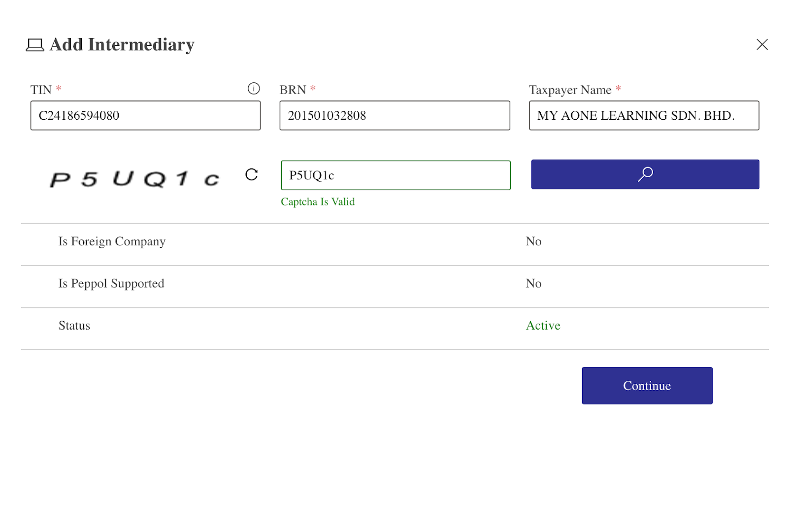Focus the TIN input field
This screenshot has width=788, height=532.
[x=146, y=116]
